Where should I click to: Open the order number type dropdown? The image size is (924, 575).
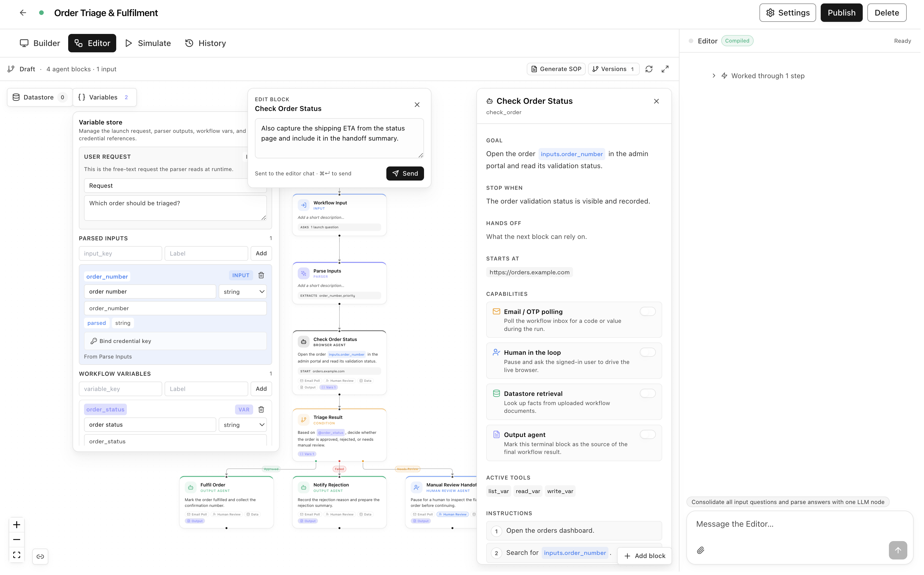click(243, 293)
